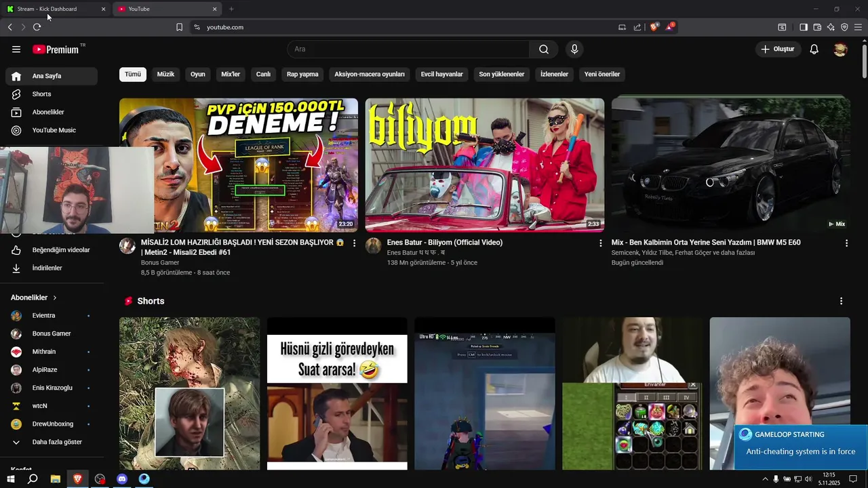Select the Canlı filter chip
868x488 pixels.
tap(263, 75)
